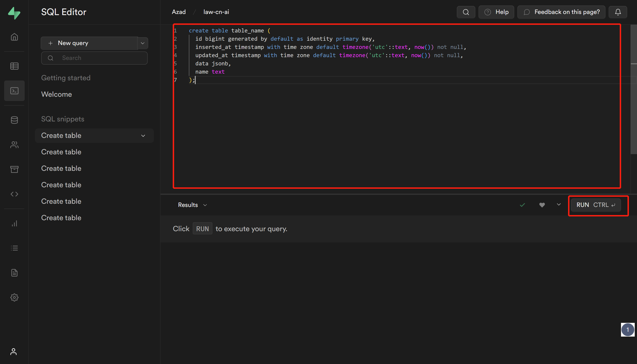Click the Azad organization breadcrumb
Screen dimensions: 637x364
pyautogui.click(x=179, y=12)
